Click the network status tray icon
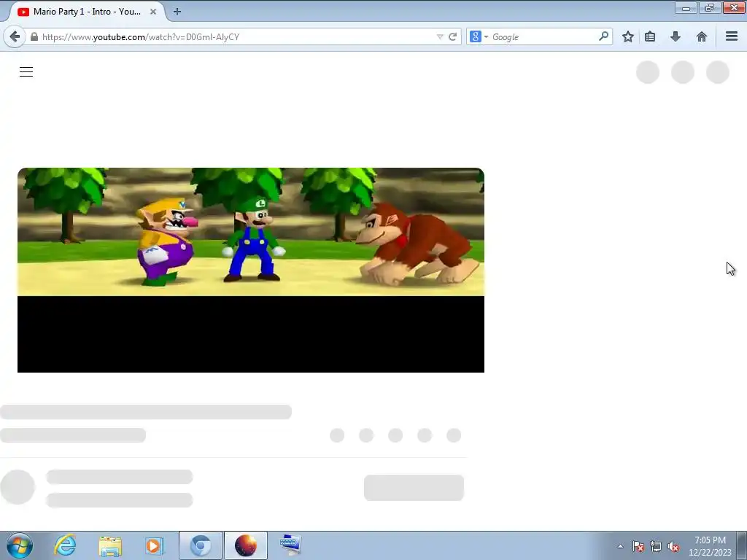This screenshot has width=747, height=560. coord(656,547)
